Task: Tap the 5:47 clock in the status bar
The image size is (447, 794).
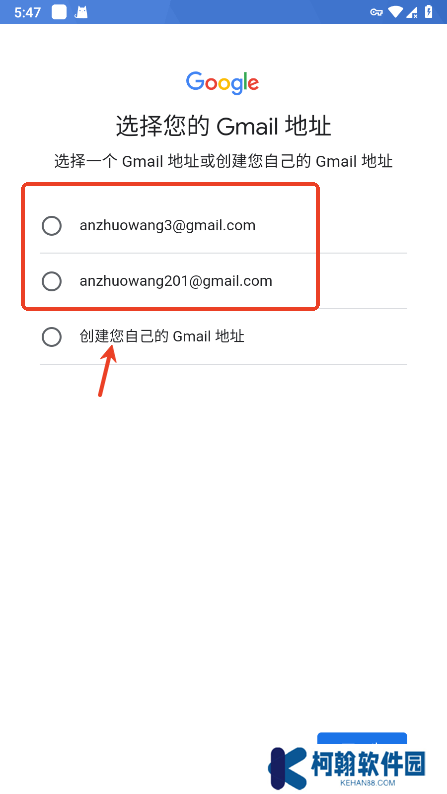Action: point(27,12)
